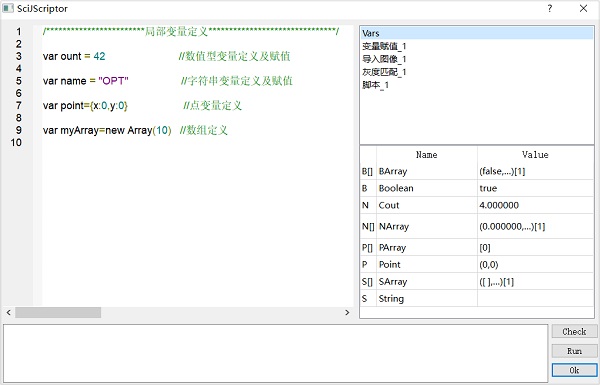Click line number 10 in the gutter

click(16, 142)
